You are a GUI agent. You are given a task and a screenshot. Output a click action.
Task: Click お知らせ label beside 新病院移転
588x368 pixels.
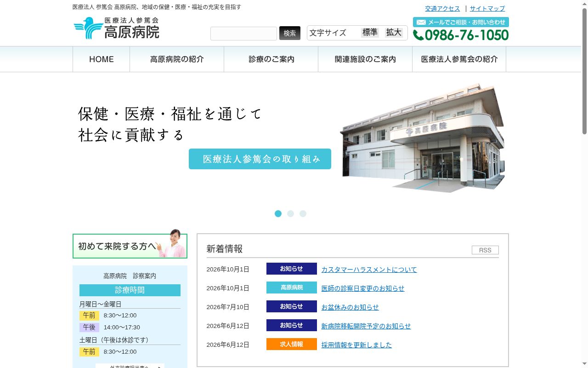click(x=292, y=325)
